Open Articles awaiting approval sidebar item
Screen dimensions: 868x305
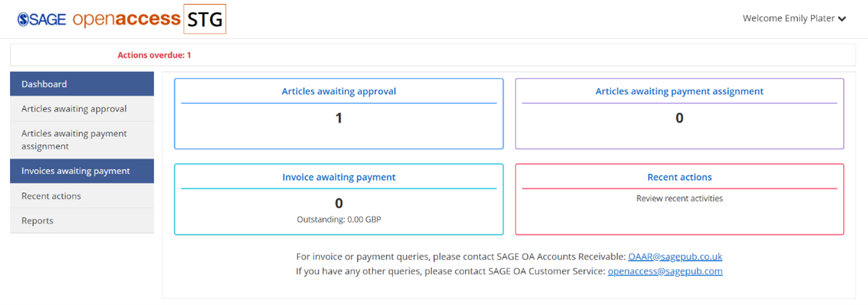pyautogui.click(x=82, y=109)
